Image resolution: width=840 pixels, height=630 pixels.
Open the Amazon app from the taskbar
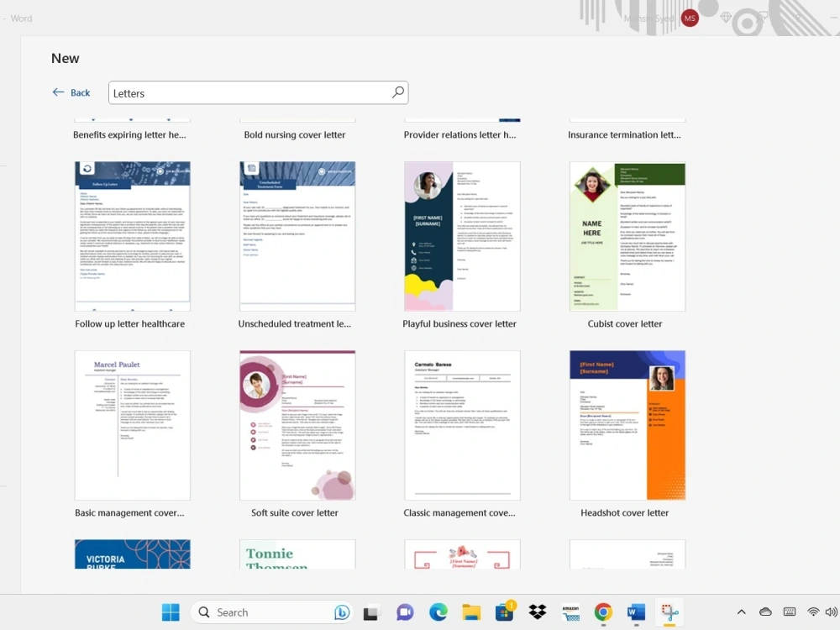(570, 612)
